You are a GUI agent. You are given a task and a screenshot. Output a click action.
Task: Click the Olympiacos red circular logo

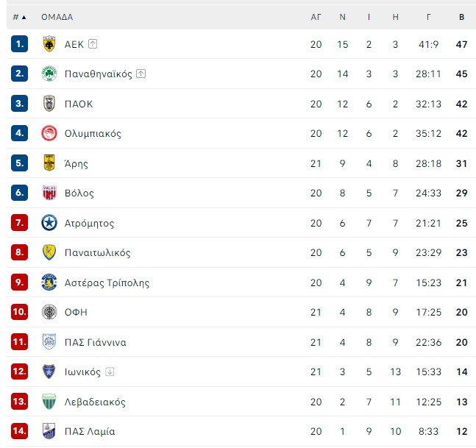pos(49,133)
